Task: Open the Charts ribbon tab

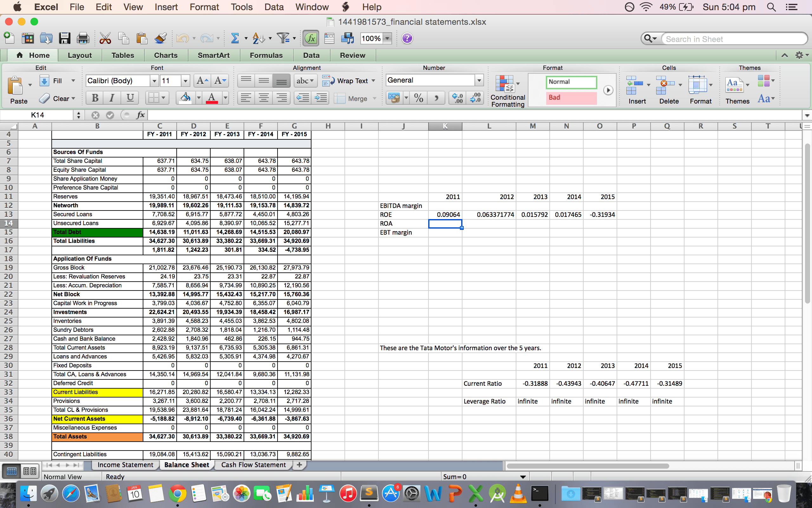Action: 166,55
